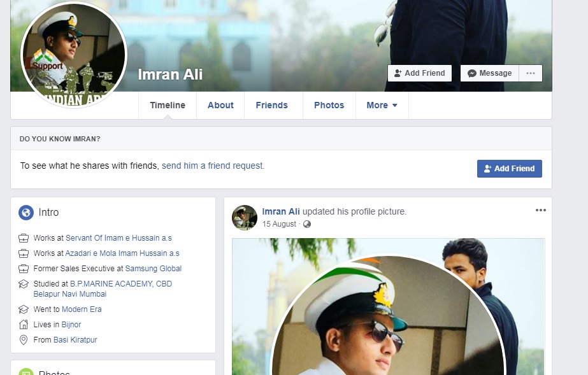
Task: Open the Basi Kiratpur hometown link
Action: 75,340
